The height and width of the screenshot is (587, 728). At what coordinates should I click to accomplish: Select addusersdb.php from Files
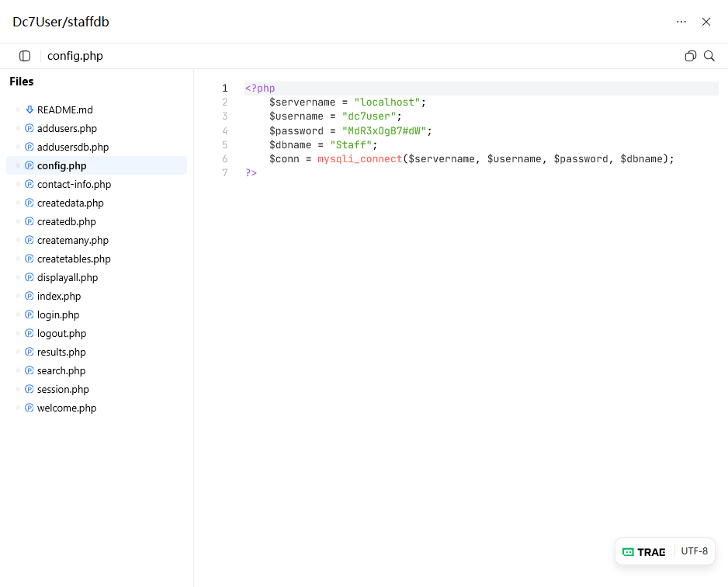click(x=73, y=148)
